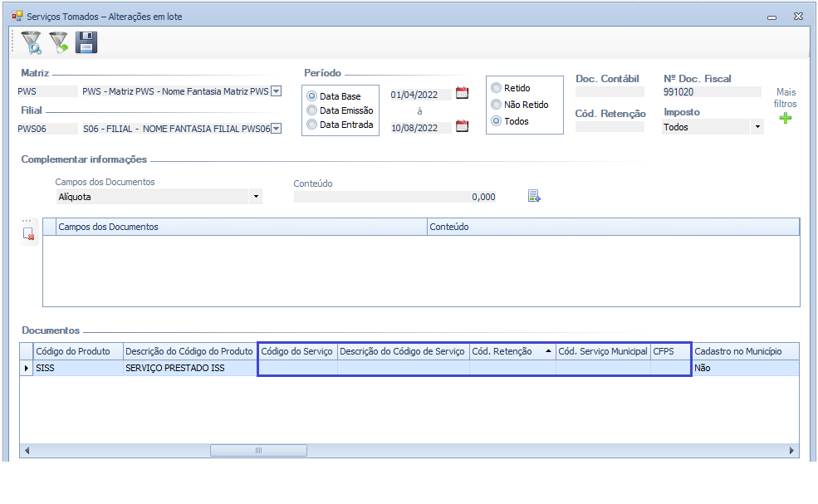Open the Imposto dropdown showing Todos

click(757, 128)
